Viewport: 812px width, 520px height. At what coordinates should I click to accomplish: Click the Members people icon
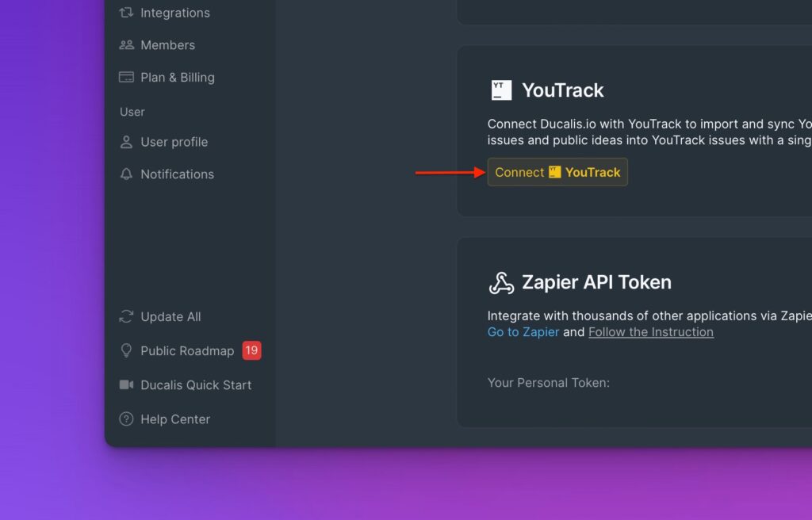point(126,45)
